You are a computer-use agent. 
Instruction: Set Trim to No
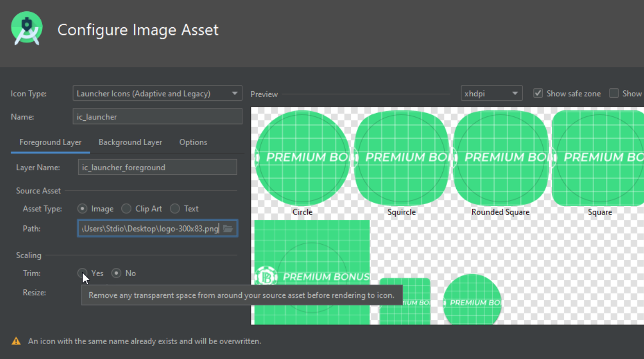(x=116, y=273)
